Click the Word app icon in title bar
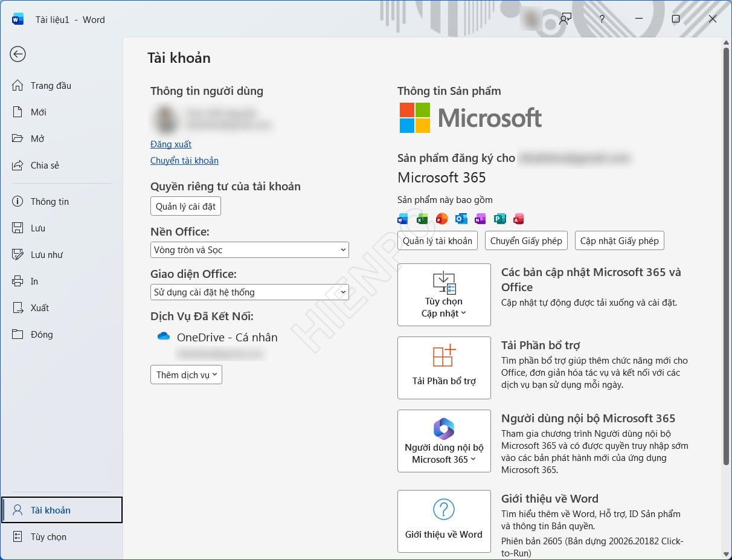 18,19
